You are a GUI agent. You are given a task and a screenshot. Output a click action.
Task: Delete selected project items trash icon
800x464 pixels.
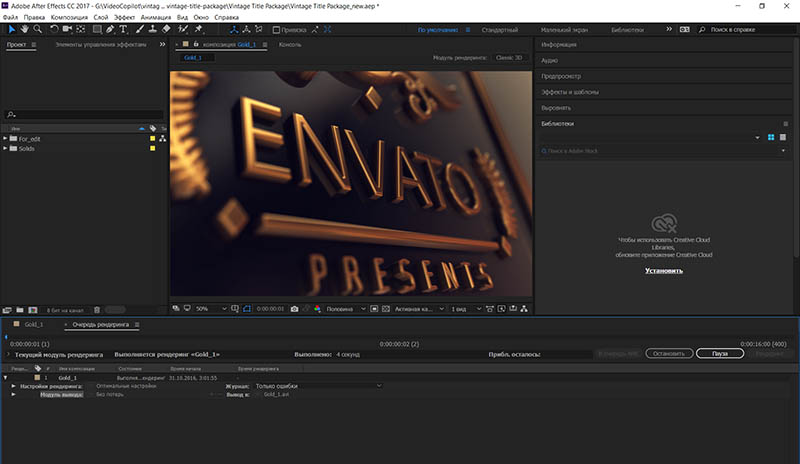97,310
